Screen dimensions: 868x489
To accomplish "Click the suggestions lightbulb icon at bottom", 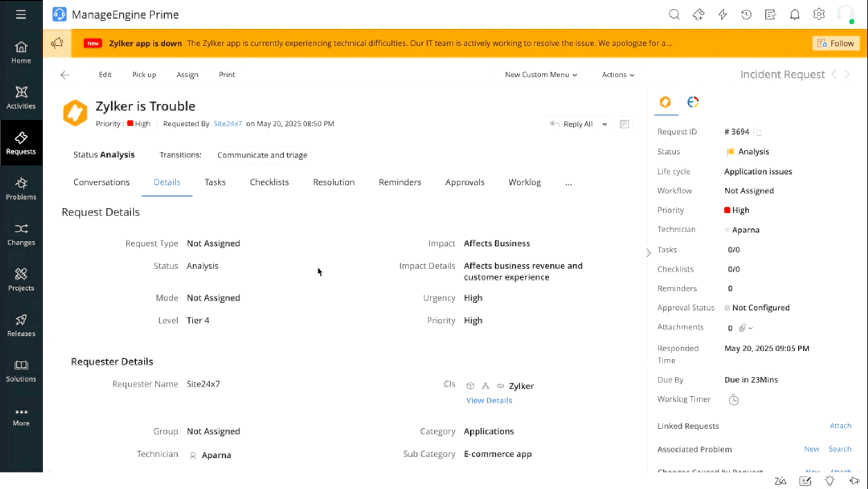I will (x=829, y=480).
